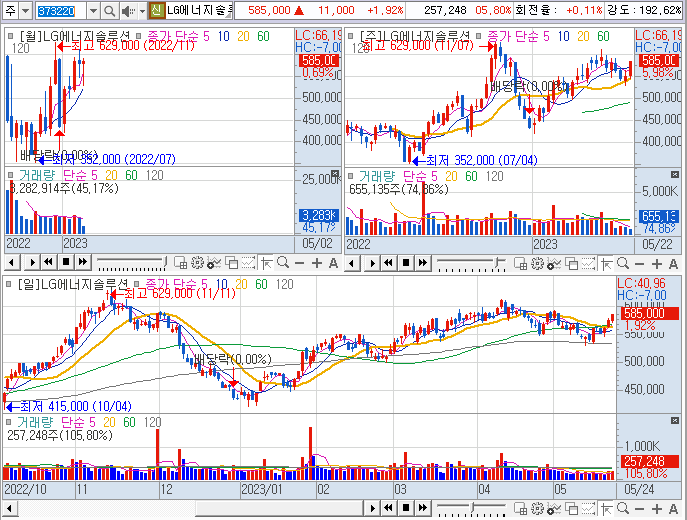
Task: Click dotted range-chart icon in monthly chart toolbar
Action: coord(248,263)
